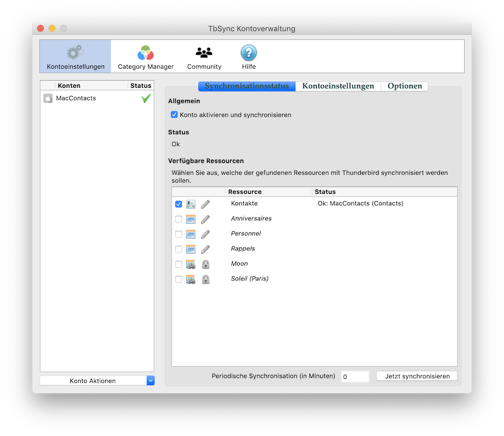Click the 'Ok: MacContacts (Contacts)' status text
The height and width of the screenshot is (436, 504).
[x=360, y=204]
